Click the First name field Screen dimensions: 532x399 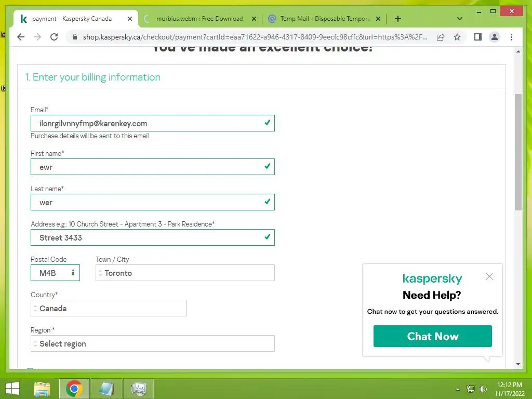tap(153, 167)
